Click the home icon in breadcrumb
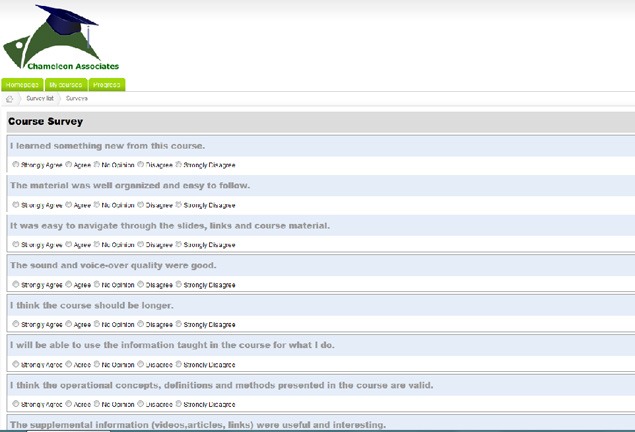The height and width of the screenshot is (432, 635). click(10, 99)
